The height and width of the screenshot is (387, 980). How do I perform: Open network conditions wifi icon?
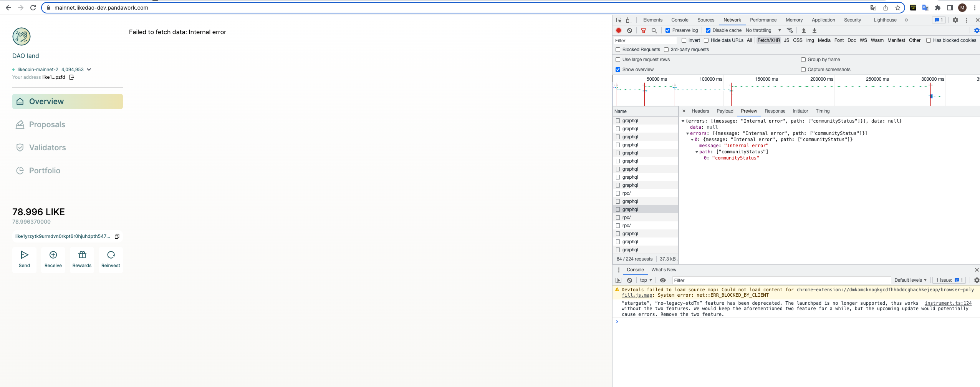(790, 30)
